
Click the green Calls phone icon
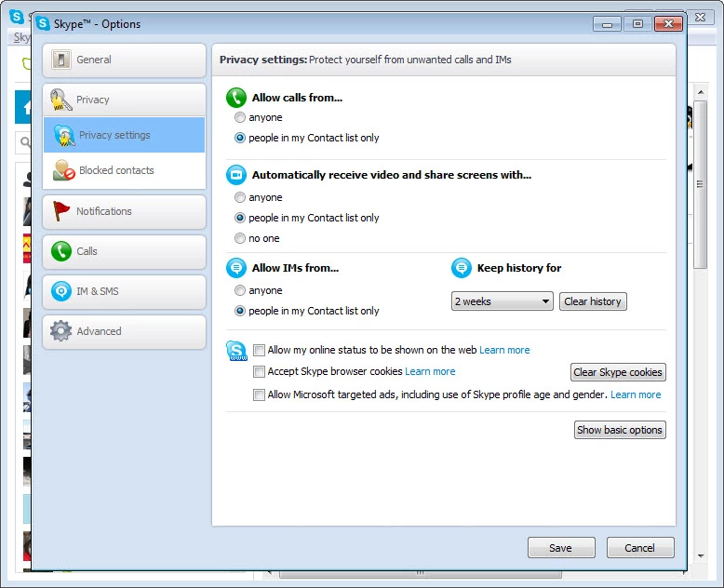pos(61,251)
